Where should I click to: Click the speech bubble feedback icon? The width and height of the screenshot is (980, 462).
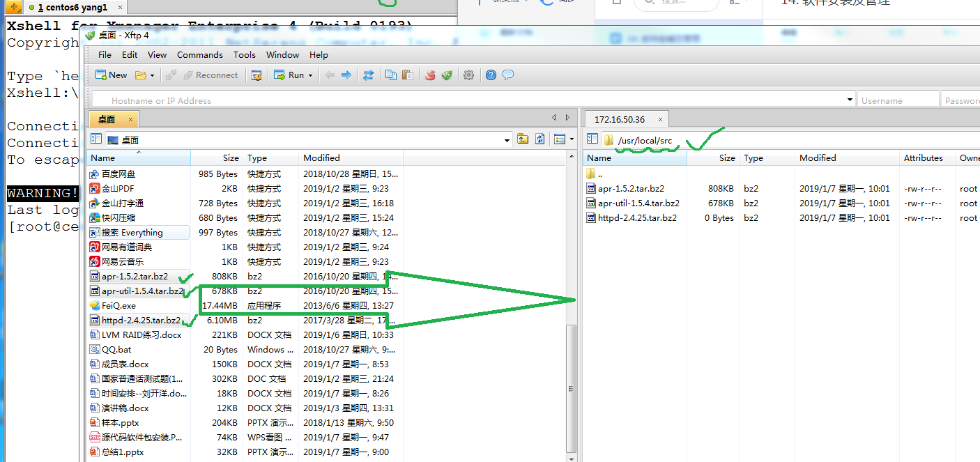tap(508, 75)
